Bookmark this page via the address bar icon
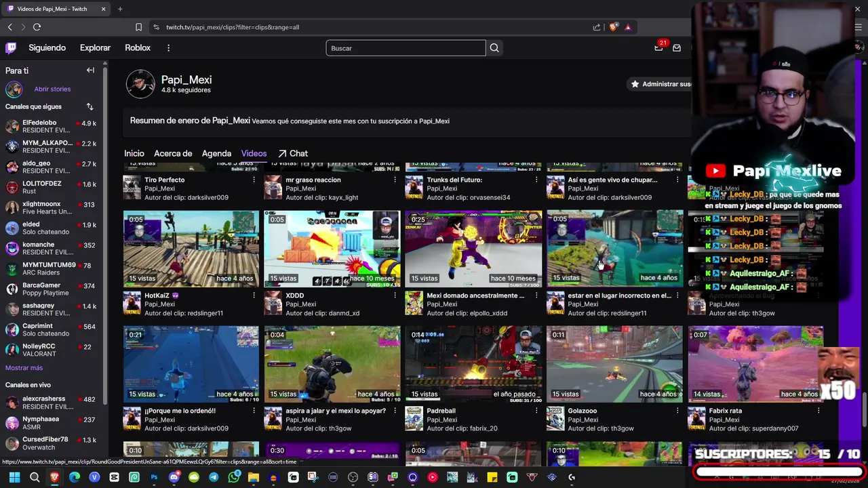 click(138, 27)
